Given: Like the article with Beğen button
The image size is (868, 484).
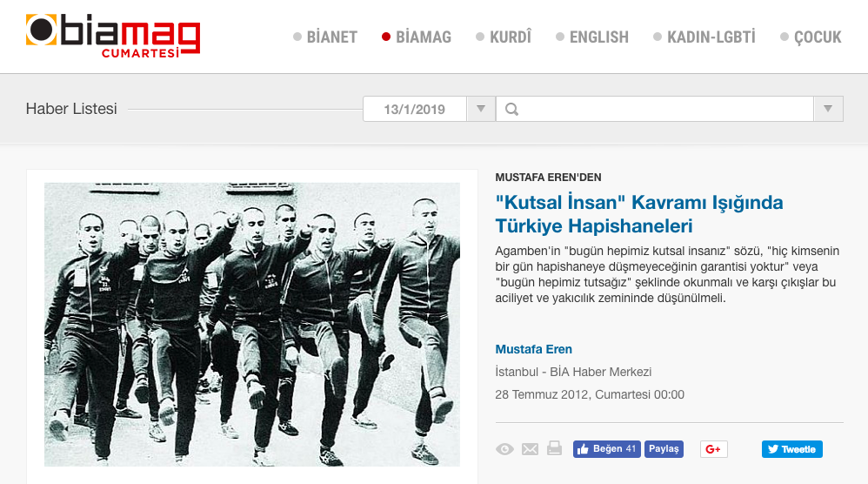Looking at the screenshot, I should [x=607, y=449].
